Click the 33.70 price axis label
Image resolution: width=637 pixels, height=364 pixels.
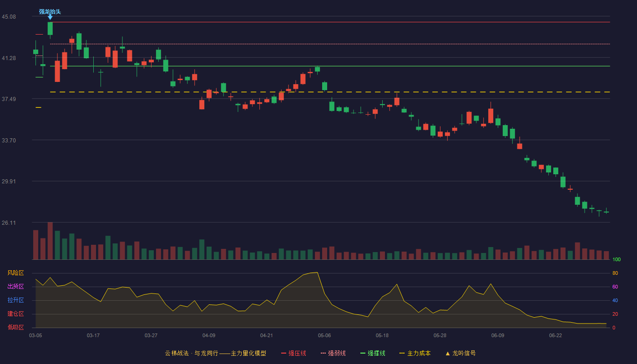tap(9, 141)
